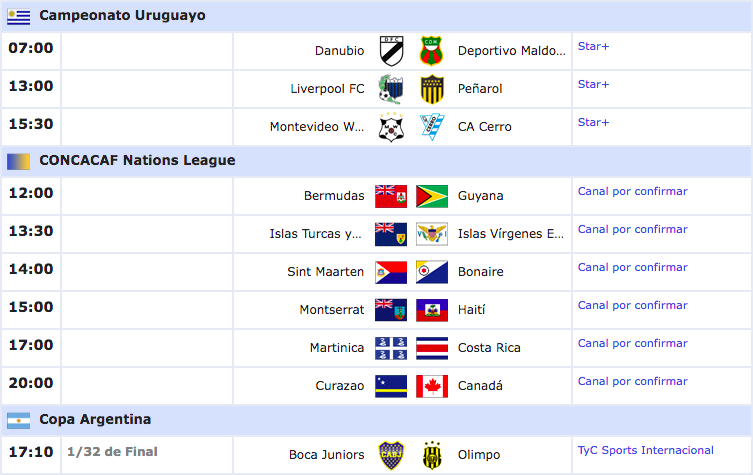
Task: Open the Campeonato Uruguayo section header
Action: tap(122, 16)
